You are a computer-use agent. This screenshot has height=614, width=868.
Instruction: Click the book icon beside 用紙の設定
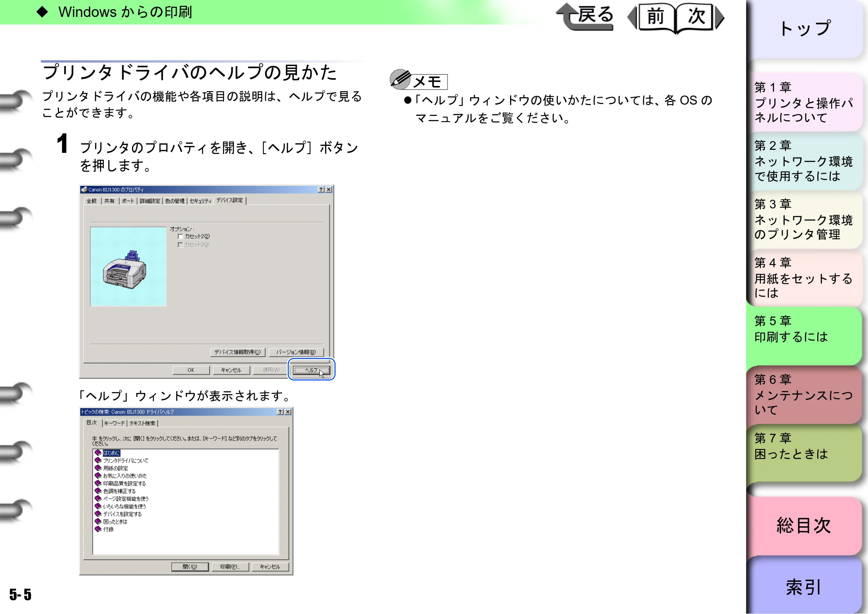click(x=98, y=468)
